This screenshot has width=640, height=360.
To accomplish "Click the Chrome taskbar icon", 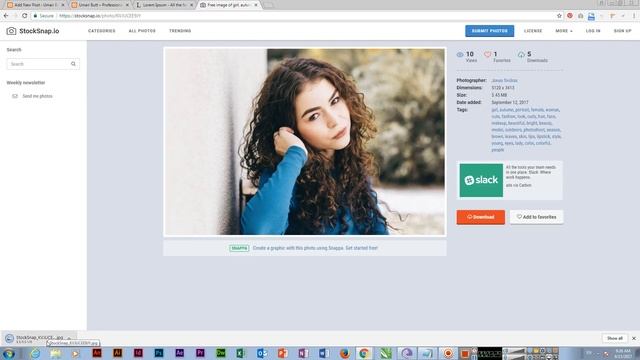I will click(x=364, y=353).
